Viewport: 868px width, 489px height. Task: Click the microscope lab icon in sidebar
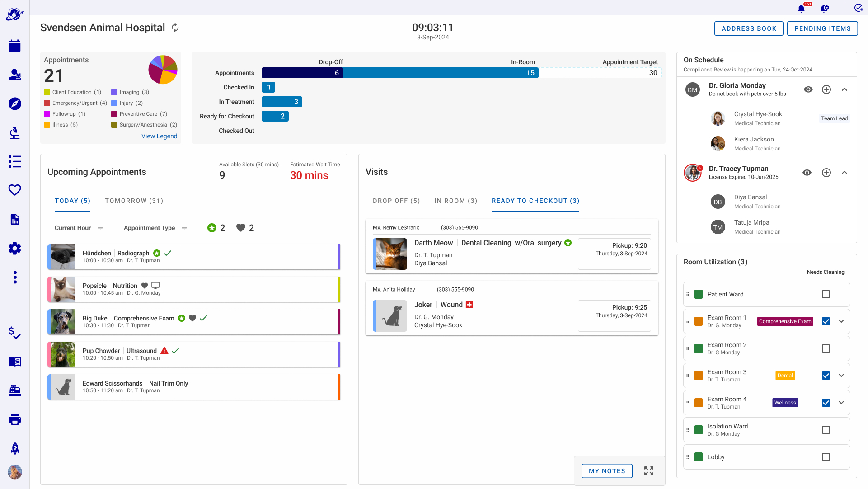click(x=14, y=132)
